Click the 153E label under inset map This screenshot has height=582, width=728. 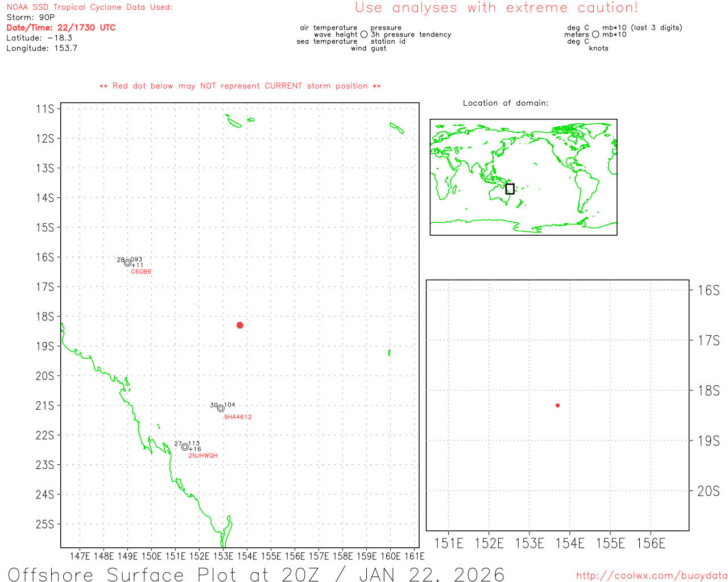pyautogui.click(x=530, y=544)
